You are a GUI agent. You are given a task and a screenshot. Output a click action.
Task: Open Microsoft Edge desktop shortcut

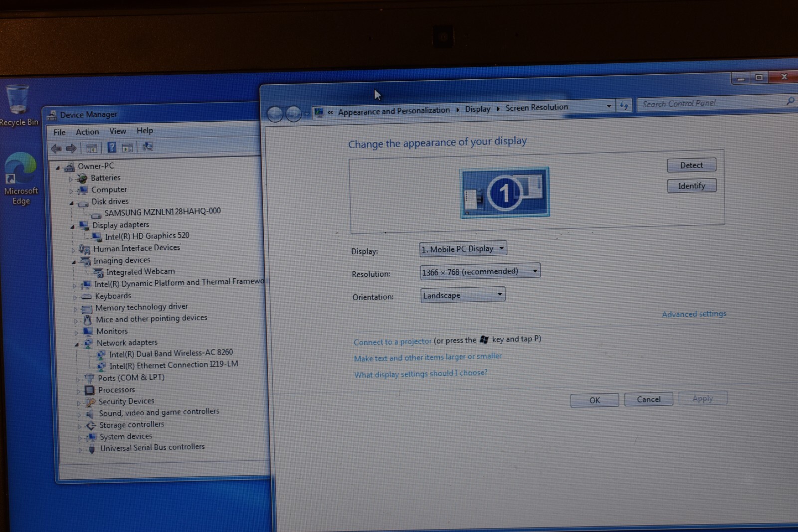point(20,178)
